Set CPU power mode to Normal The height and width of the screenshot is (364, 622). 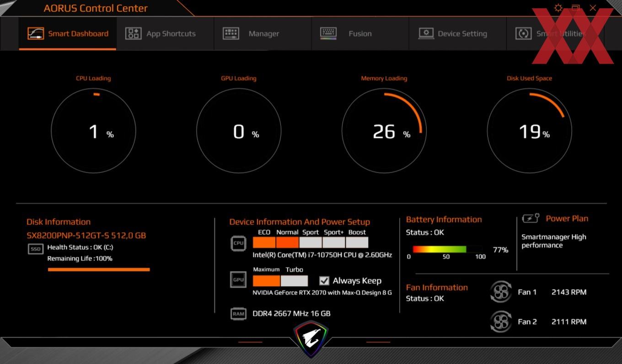(287, 242)
